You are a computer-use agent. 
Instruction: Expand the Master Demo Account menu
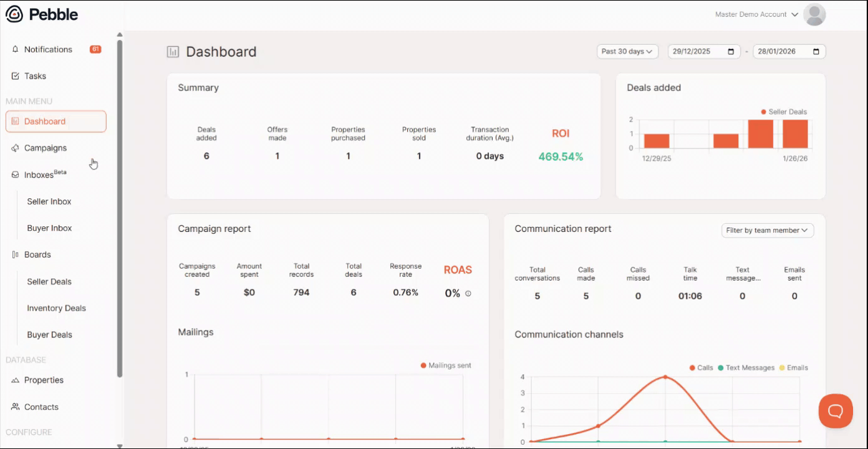point(756,14)
